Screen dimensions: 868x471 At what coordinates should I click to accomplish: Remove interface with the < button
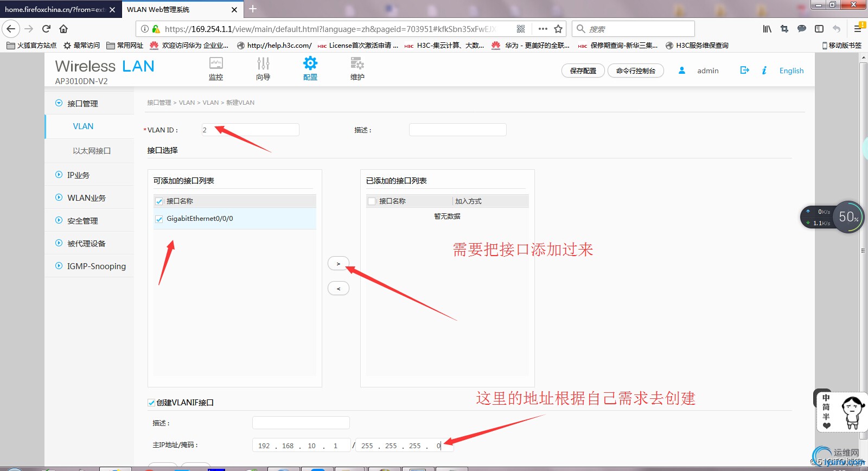click(339, 288)
